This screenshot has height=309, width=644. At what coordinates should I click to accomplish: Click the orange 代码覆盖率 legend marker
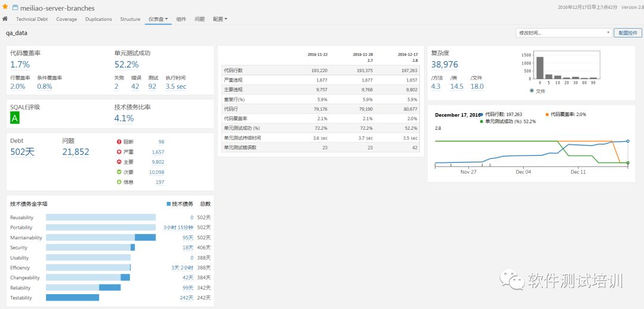coord(547,115)
